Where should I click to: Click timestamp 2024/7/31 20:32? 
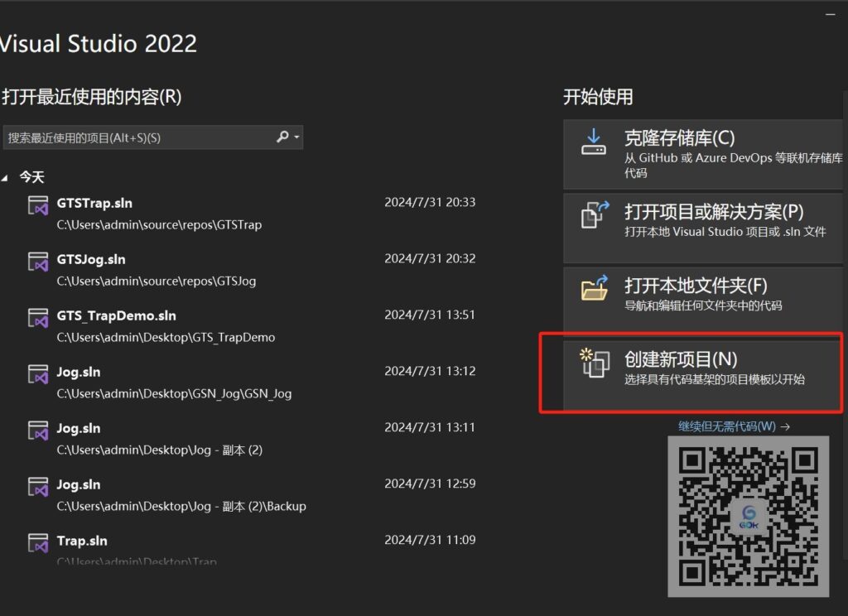tap(430, 258)
